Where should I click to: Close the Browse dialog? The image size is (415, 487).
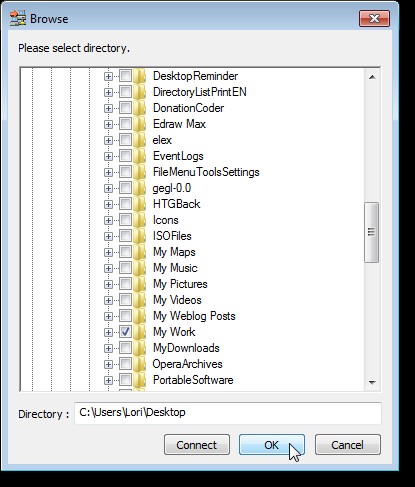[374, 18]
